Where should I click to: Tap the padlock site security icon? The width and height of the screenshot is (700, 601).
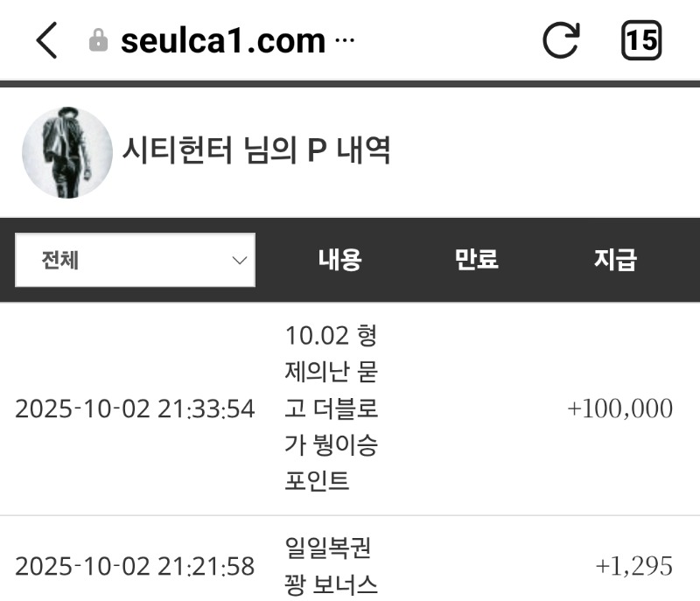click(x=99, y=41)
